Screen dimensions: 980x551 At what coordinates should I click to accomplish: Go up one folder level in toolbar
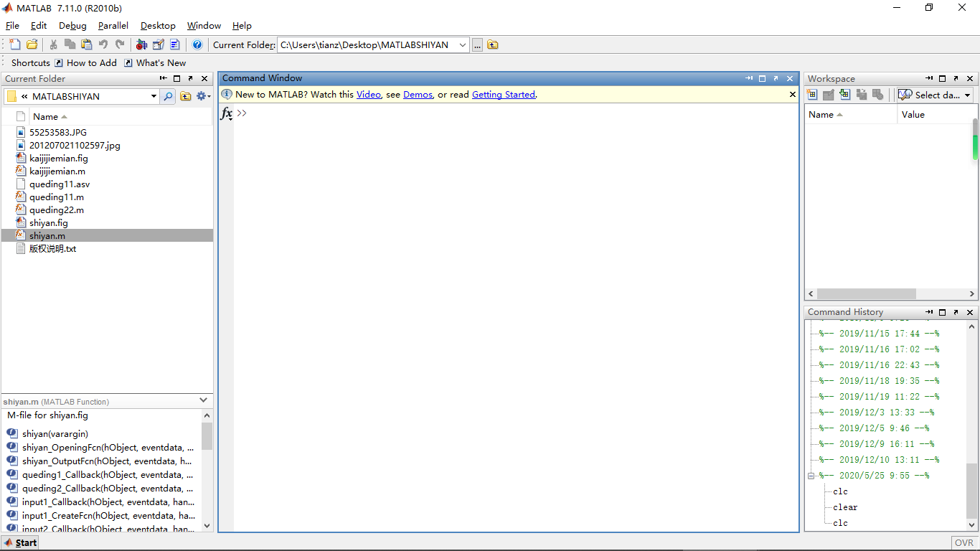(493, 44)
